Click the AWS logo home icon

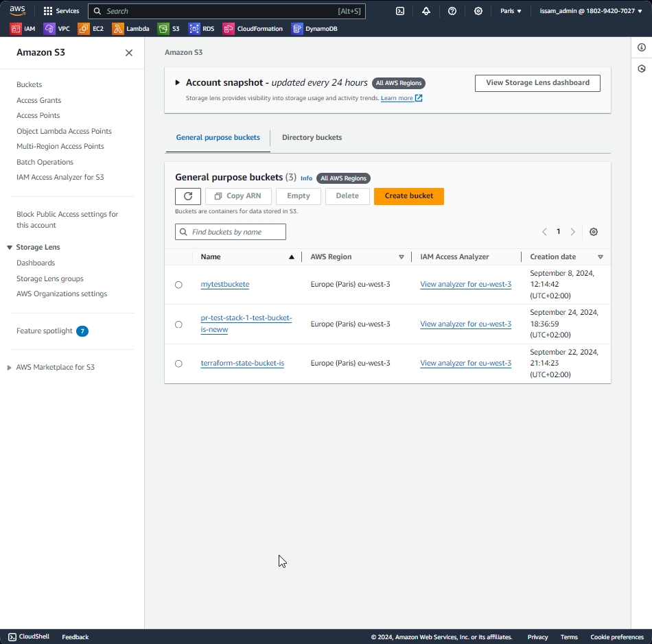click(17, 10)
